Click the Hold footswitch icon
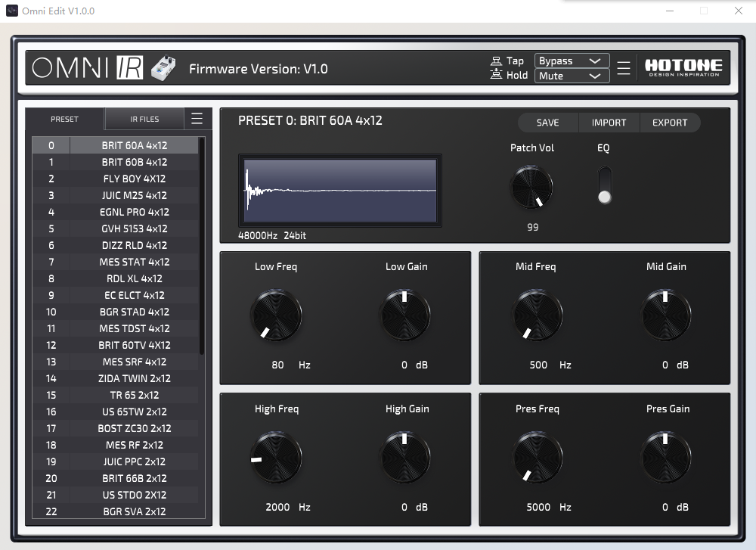The width and height of the screenshot is (756, 550). [x=496, y=74]
